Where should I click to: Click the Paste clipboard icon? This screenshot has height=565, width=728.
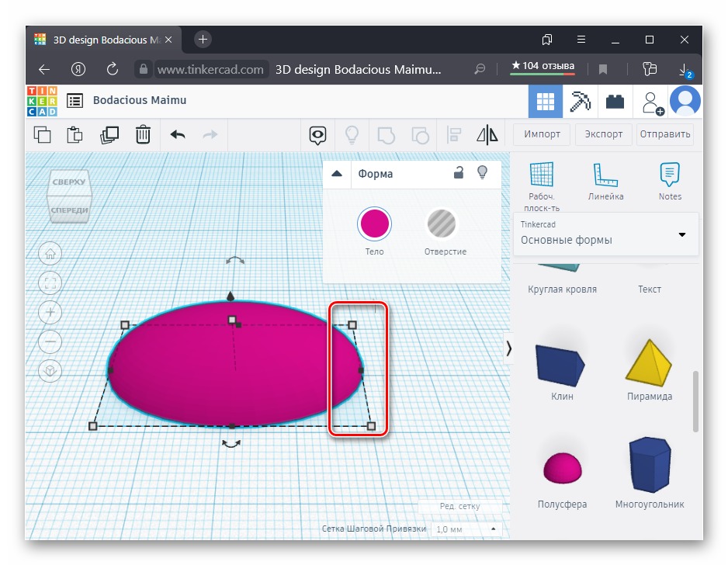75,134
